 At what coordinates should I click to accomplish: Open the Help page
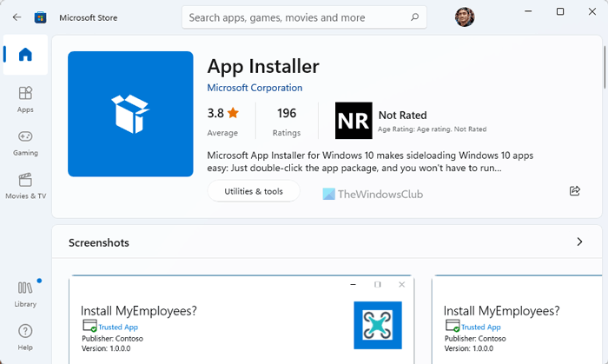25,336
